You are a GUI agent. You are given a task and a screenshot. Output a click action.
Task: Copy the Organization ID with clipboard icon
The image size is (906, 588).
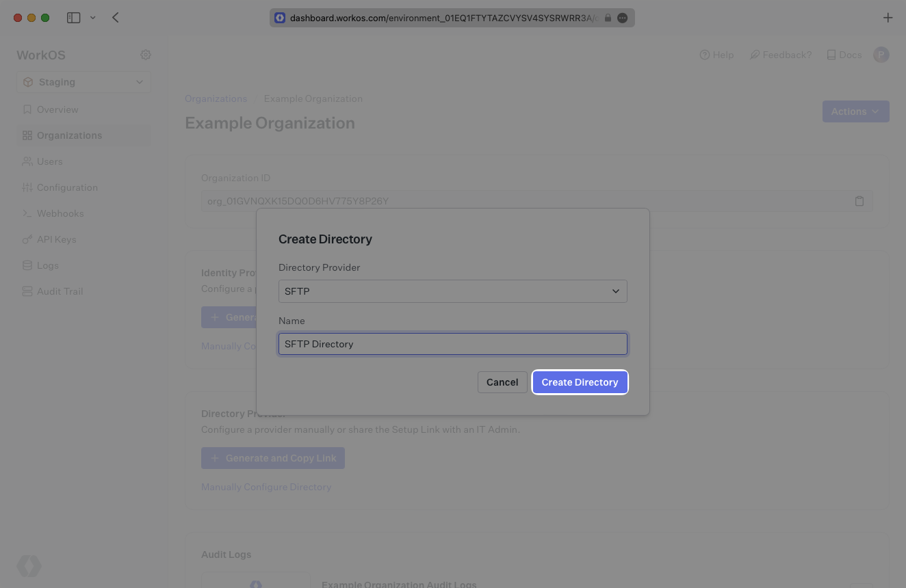point(859,200)
